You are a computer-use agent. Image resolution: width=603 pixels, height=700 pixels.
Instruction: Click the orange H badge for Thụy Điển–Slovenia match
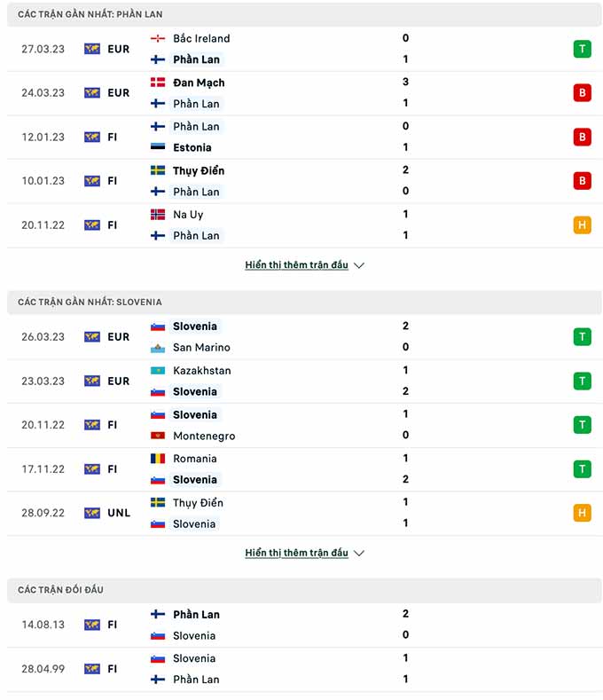click(x=582, y=513)
